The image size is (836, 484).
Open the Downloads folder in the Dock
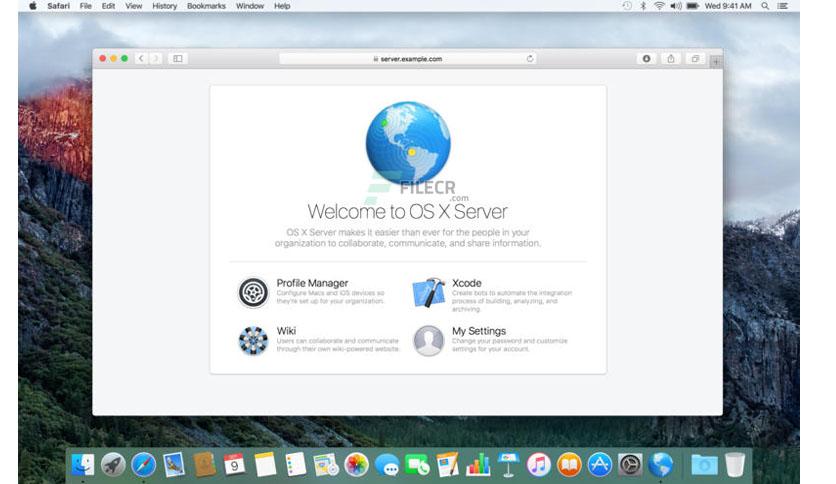tap(704, 465)
